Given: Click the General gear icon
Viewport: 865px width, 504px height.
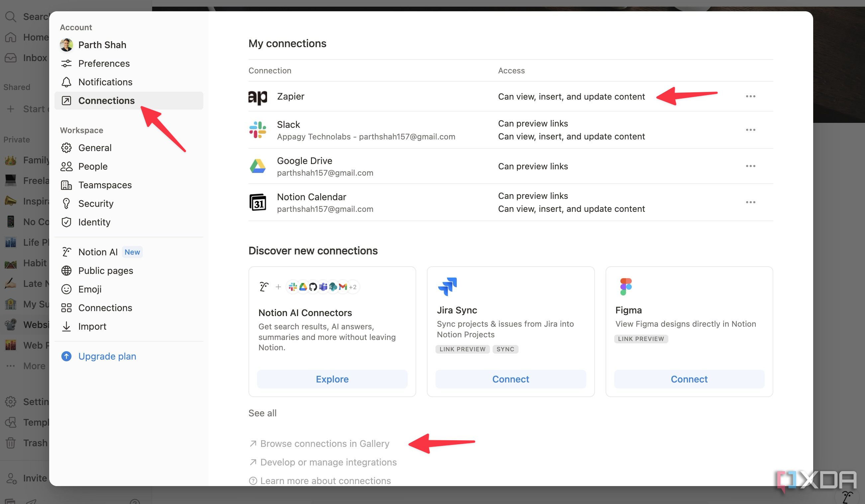Looking at the screenshot, I should pyautogui.click(x=66, y=148).
